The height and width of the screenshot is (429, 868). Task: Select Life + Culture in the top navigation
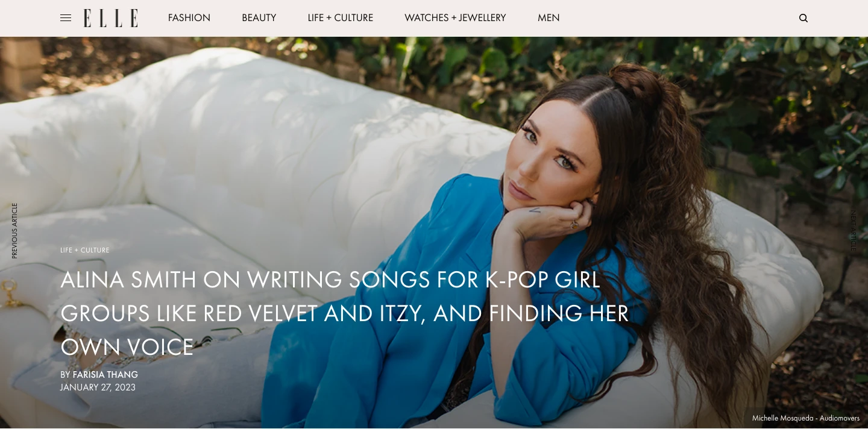coord(341,18)
